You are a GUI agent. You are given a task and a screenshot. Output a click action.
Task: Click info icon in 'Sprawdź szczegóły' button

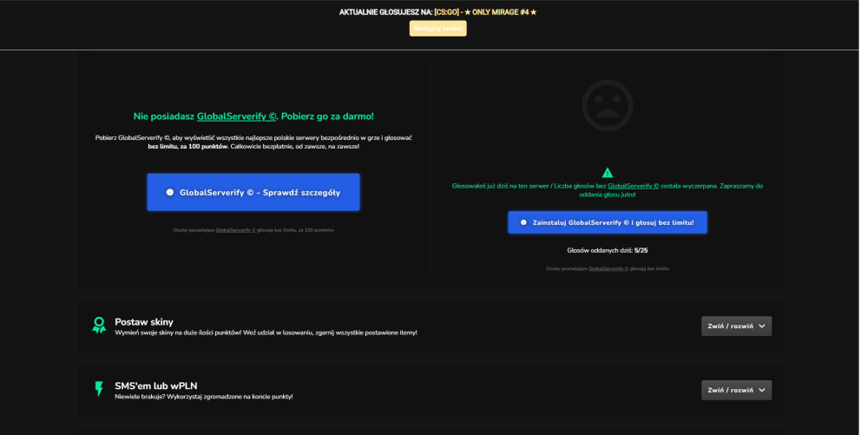[170, 192]
